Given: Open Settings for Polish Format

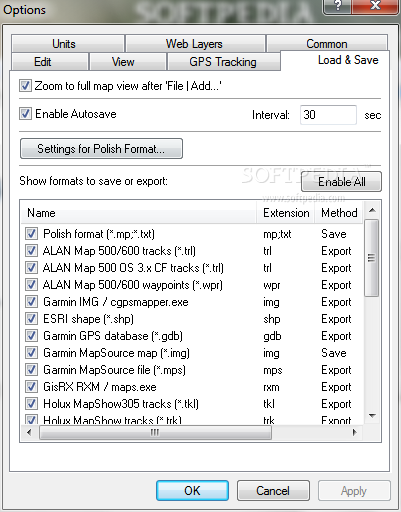Looking at the screenshot, I should 101,149.
